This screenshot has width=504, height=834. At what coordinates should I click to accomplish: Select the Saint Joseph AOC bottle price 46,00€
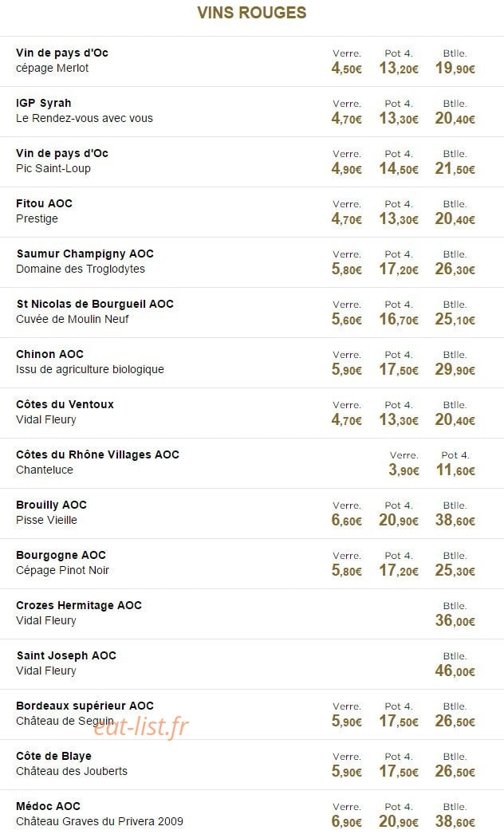pos(455,671)
